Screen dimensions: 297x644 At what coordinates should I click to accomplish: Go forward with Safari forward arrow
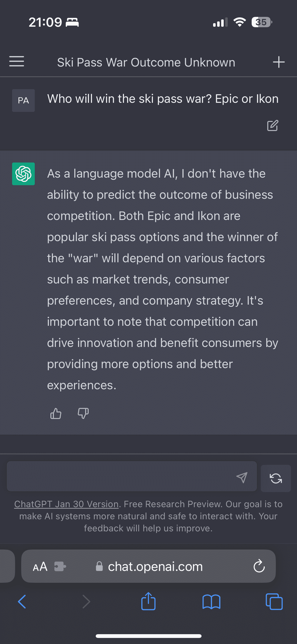click(86, 602)
